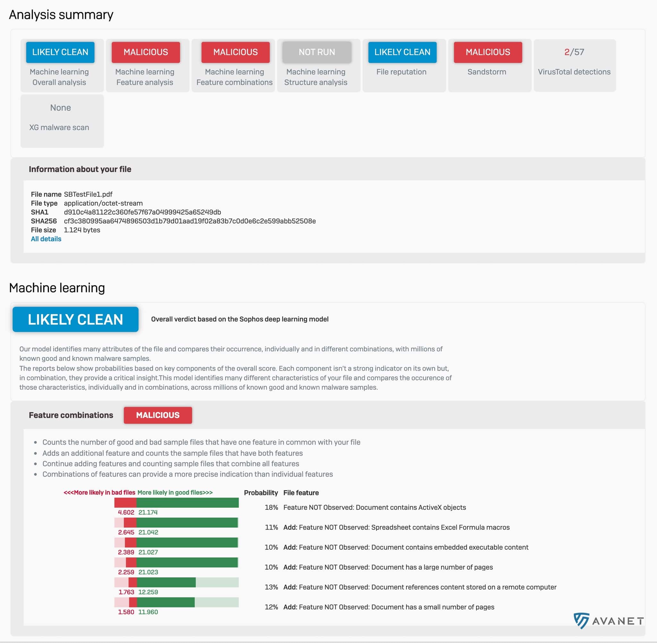Click LIKELY CLEAN badge for Overall analysis
Viewport: 657px width, 644px height.
click(x=60, y=52)
